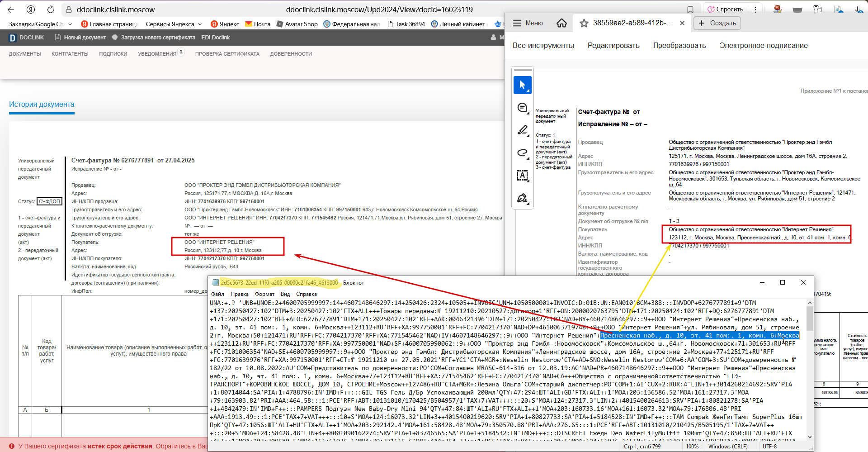Open Электронное подписание in Acrobat
The image size is (868, 452).
pyautogui.click(x=764, y=46)
